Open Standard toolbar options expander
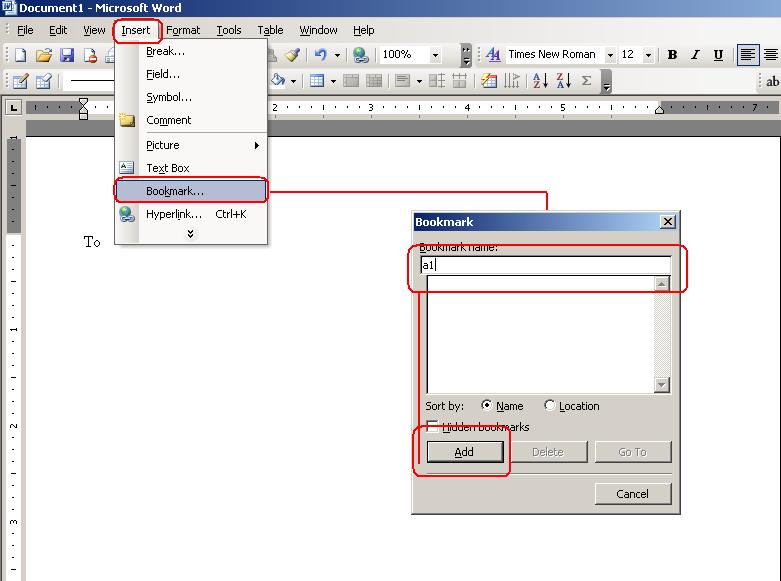781x581 pixels. click(466, 55)
